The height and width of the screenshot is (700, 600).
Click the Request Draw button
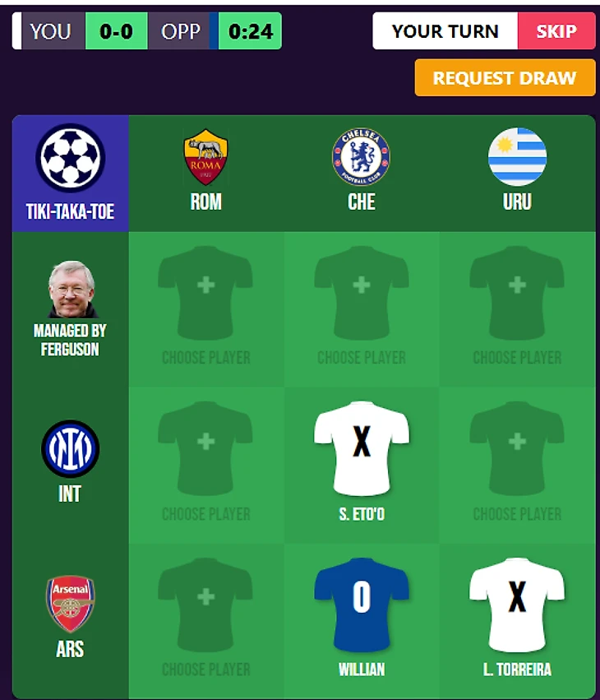coord(505,77)
